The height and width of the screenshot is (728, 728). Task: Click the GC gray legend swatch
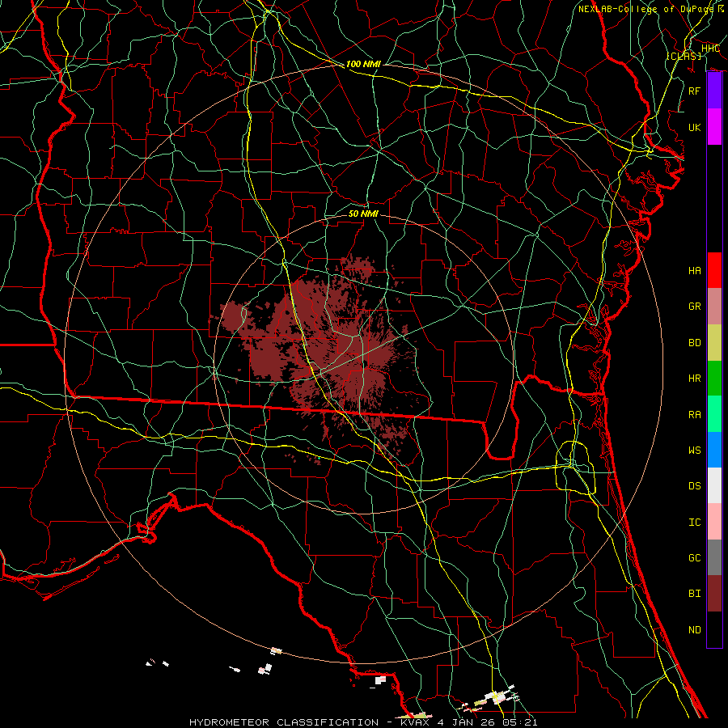pos(714,557)
